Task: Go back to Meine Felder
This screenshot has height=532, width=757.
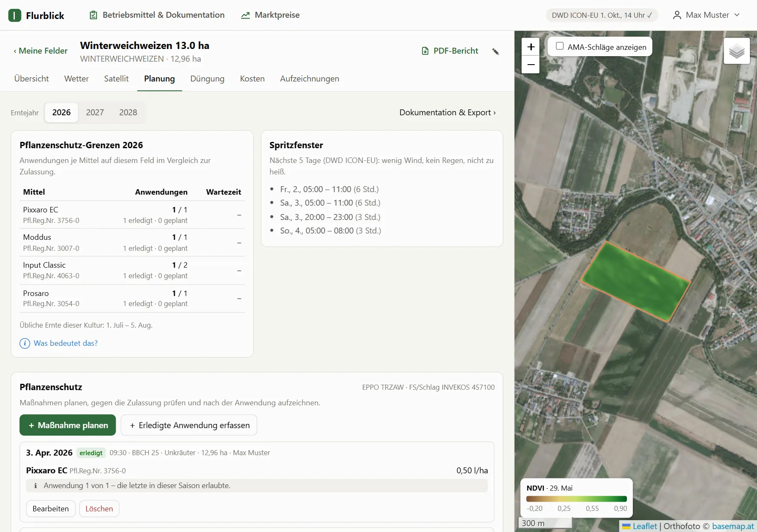Action: [41, 51]
